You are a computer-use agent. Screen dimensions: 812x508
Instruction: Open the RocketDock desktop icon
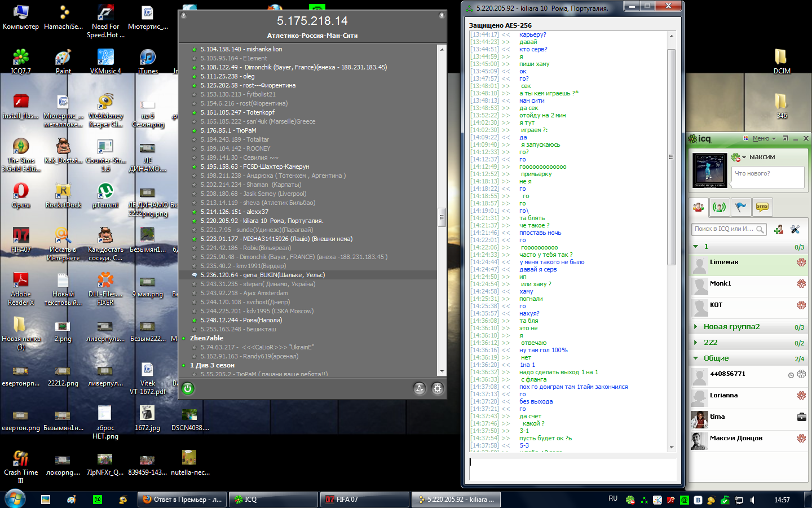(x=63, y=195)
